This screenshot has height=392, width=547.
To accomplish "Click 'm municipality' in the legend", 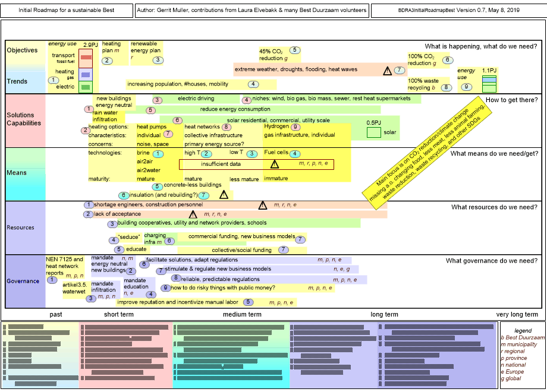I will 519,344.
